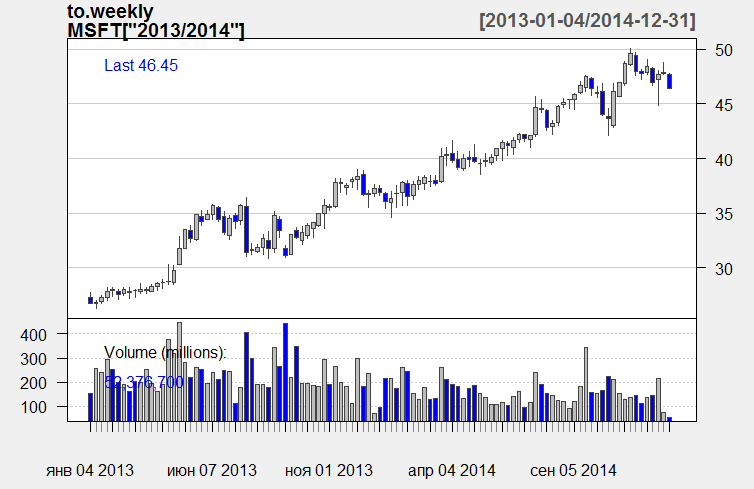The width and height of the screenshot is (754, 489).
Task: Click price axis label 40
Action: point(724,159)
